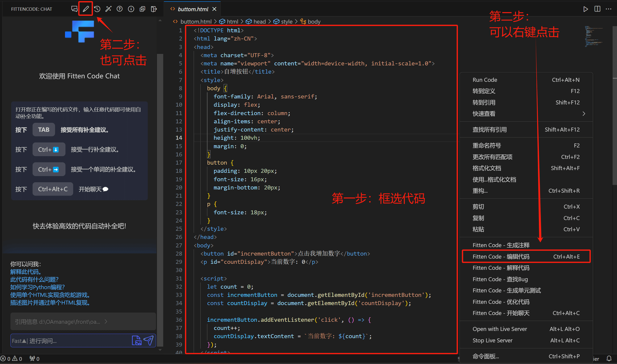Click the 解释此代码 suggestion link
The image size is (617, 364).
(x=26, y=272)
